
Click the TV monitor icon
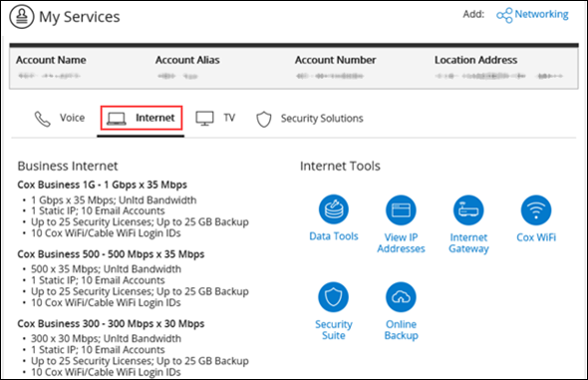[204, 119]
